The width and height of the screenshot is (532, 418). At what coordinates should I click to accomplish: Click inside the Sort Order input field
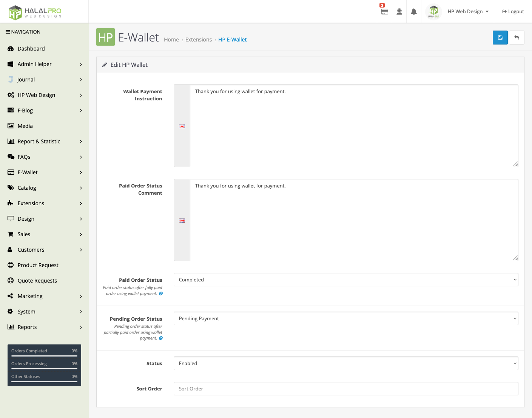[346, 389]
